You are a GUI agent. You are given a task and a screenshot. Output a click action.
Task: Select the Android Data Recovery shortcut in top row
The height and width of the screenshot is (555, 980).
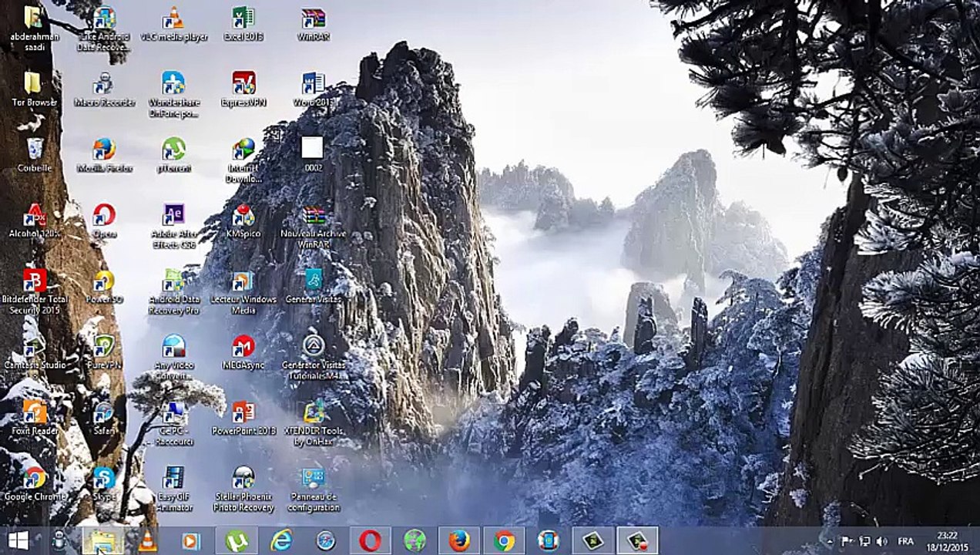(103, 29)
